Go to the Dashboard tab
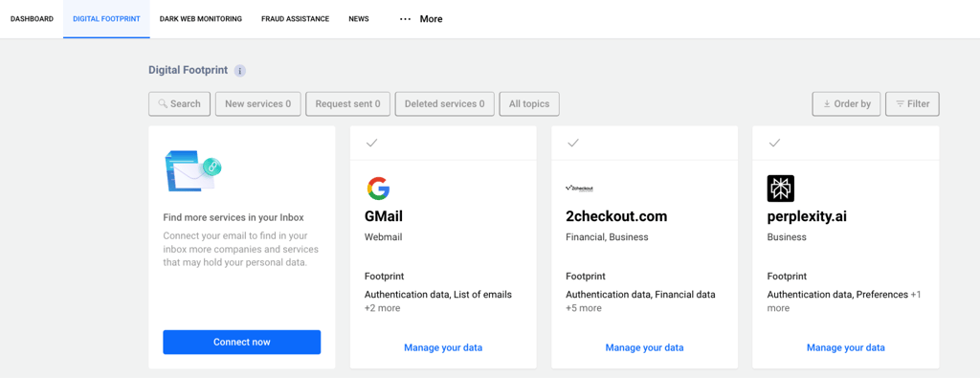Viewport: 980px width, 378px height. pyautogui.click(x=32, y=19)
